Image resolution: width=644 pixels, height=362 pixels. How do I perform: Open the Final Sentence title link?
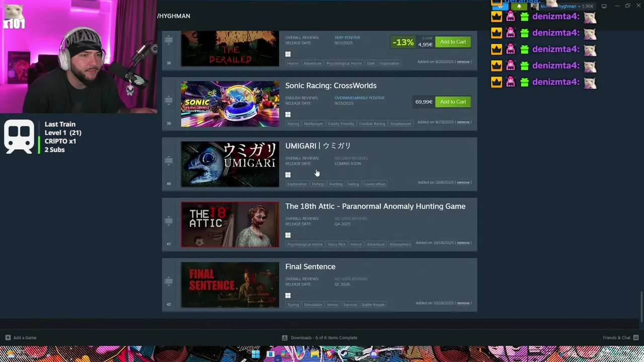(310, 266)
